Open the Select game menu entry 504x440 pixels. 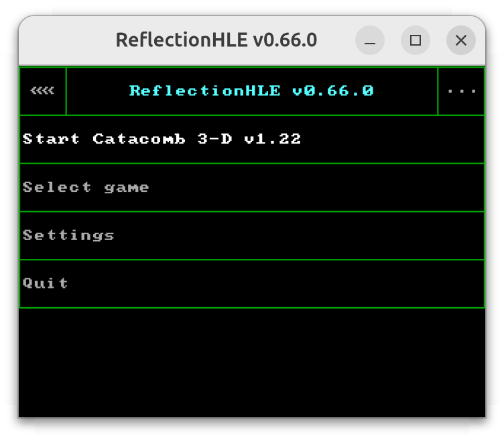(252, 188)
